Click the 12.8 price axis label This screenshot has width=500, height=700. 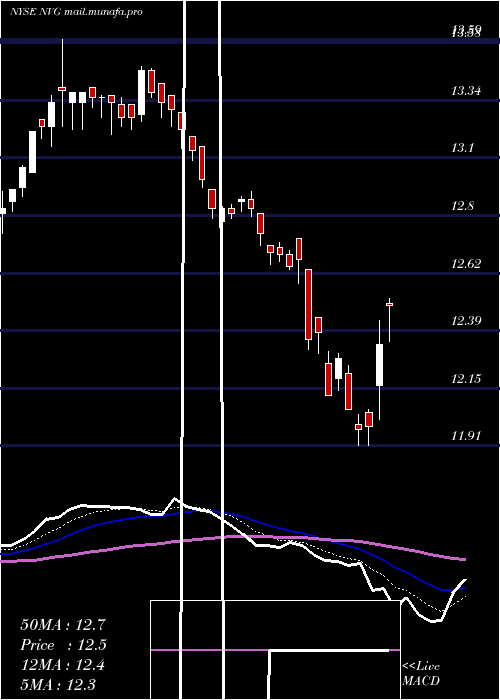pyautogui.click(x=463, y=206)
